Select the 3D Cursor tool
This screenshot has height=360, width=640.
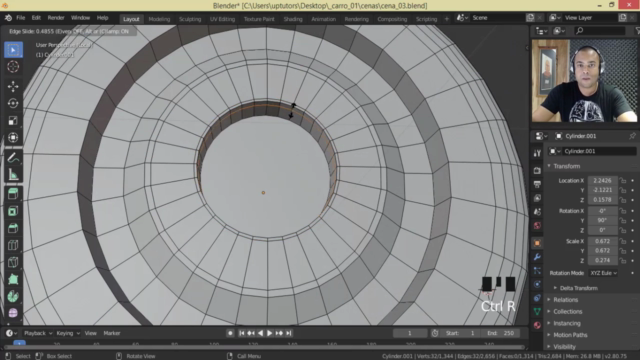pyautogui.click(x=13, y=67)
